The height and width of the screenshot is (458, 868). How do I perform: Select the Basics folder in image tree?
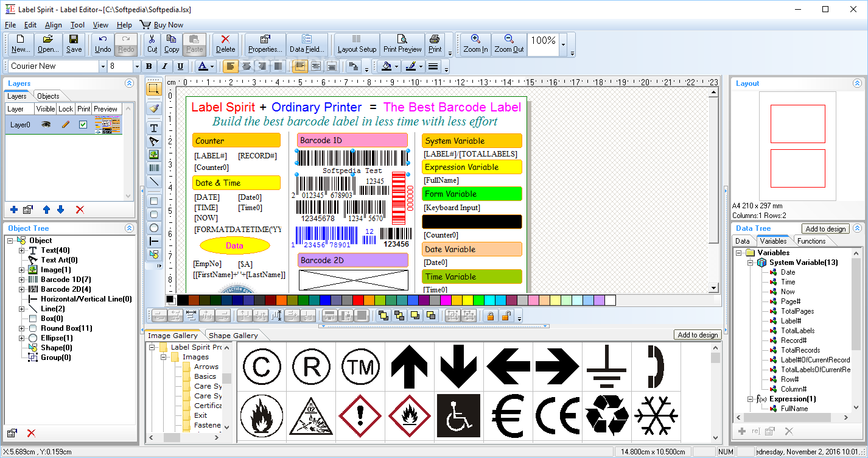coord(205,376)
